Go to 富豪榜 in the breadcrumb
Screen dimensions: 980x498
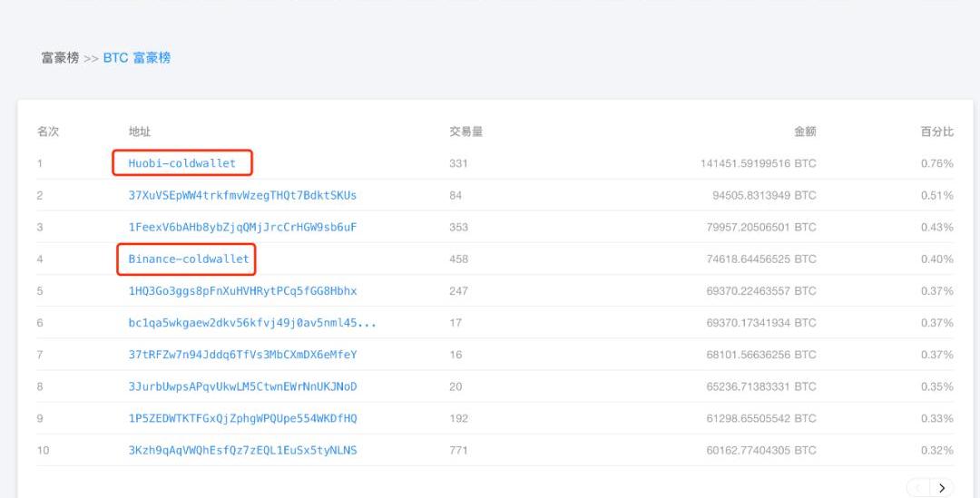60,58
